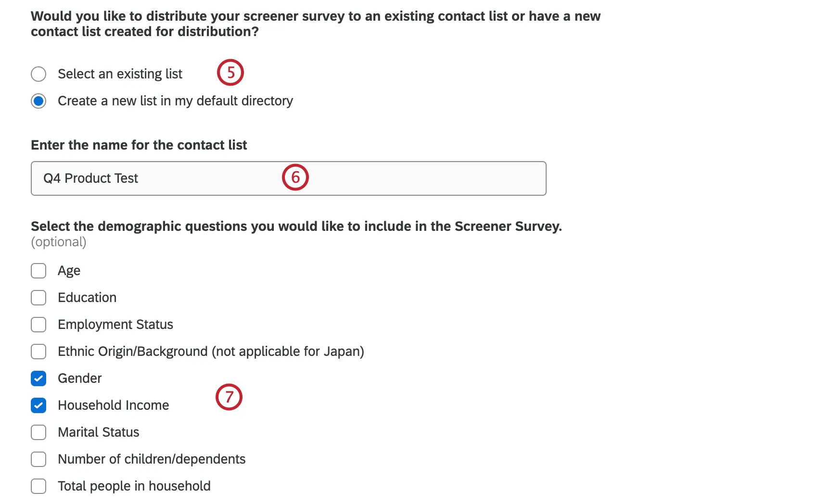This screenshot has height=504, width=818.
Task: Click the red annotation marker labeled 7
Action: pos(229,397)
